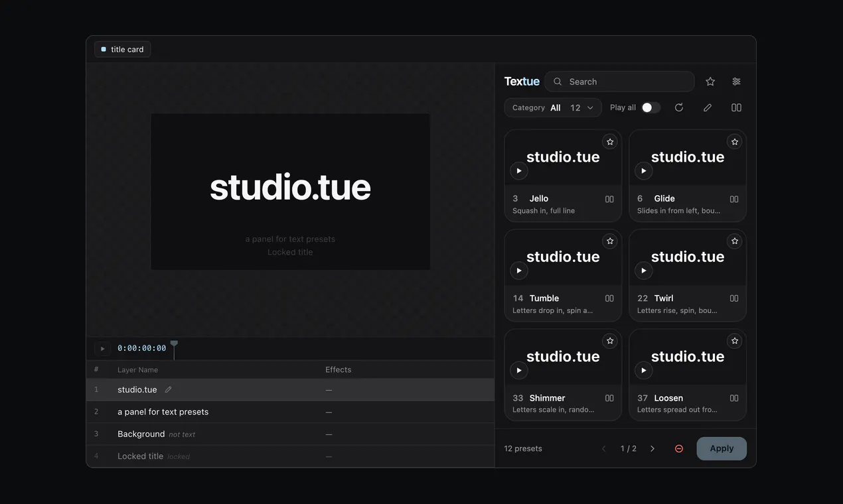Image resolution: width=843 pixels, height=504 pixels.
Task: Click the split icon on the Loosen card
Action: 734,398
